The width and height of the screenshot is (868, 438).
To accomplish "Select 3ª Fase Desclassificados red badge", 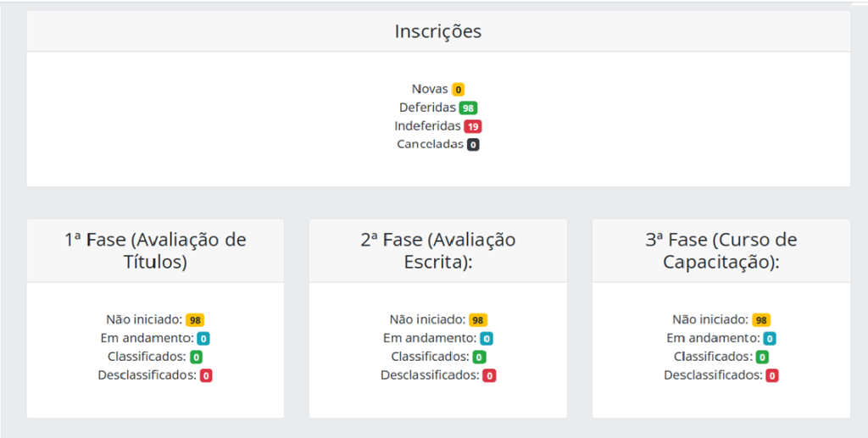I will 772,376.
